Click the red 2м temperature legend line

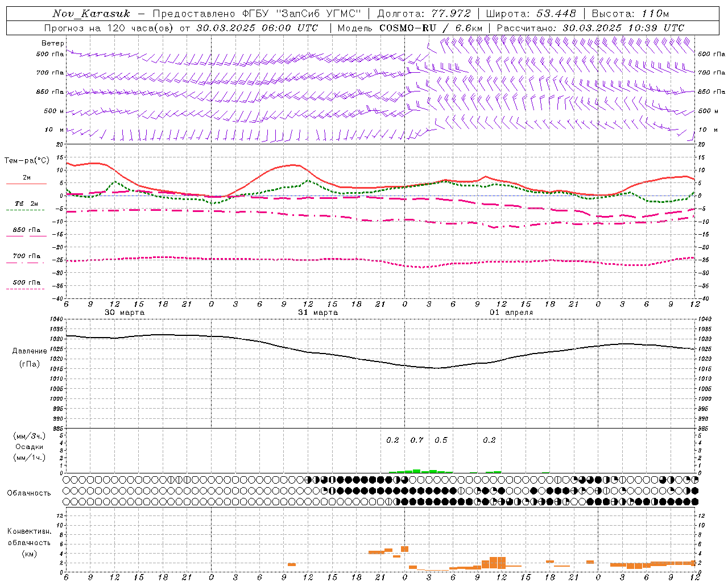26,183
